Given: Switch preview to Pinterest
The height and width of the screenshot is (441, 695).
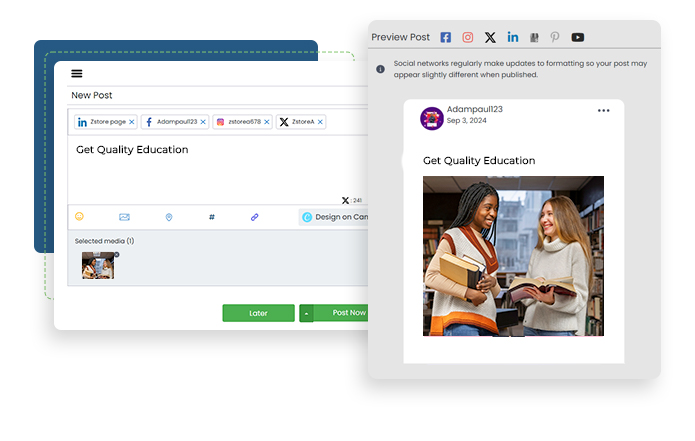Looking at the screenshot, I should [x=554, y=37].
